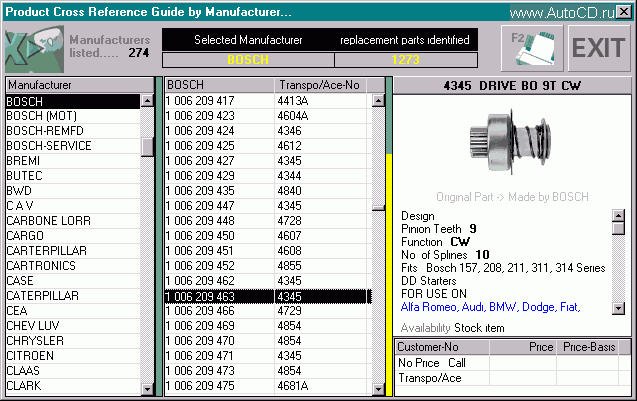
Task: Select part number 1 006 209 425
Action: point(219,146)
